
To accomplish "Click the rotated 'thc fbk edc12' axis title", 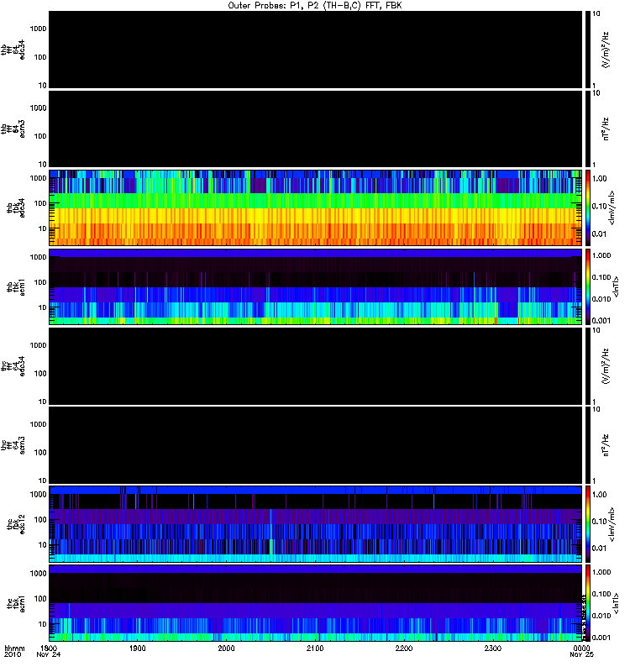I will pos(16,524).
